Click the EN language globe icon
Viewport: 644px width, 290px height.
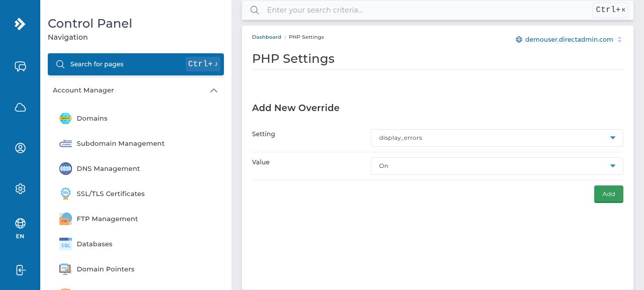tap(20, 223)
